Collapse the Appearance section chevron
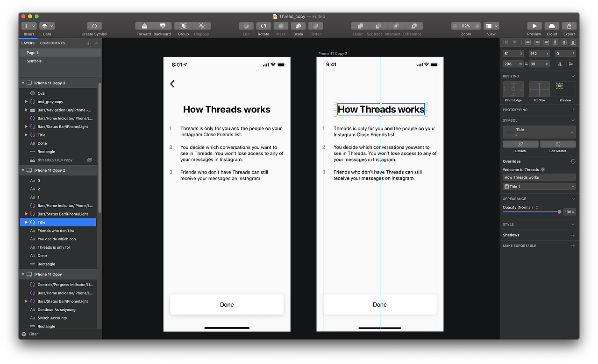This screenshot has width=598, height=364. click(x=573, y=199)
